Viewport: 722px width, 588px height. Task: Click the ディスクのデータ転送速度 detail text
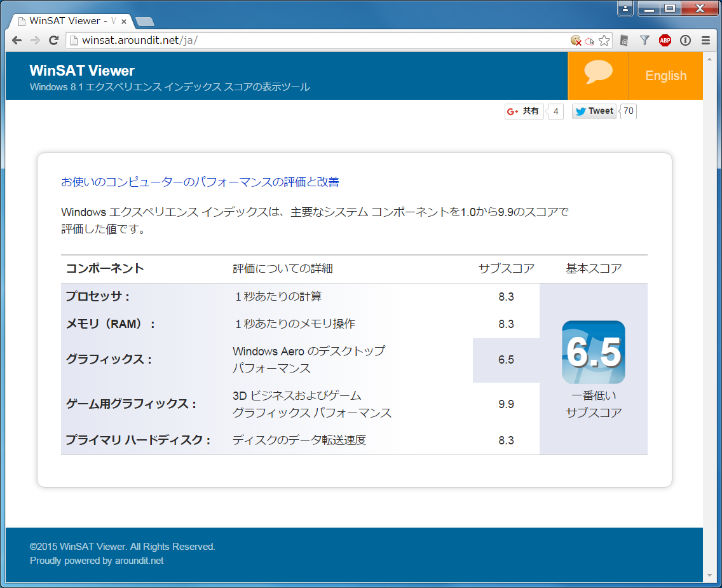click(x=299, y=440)
